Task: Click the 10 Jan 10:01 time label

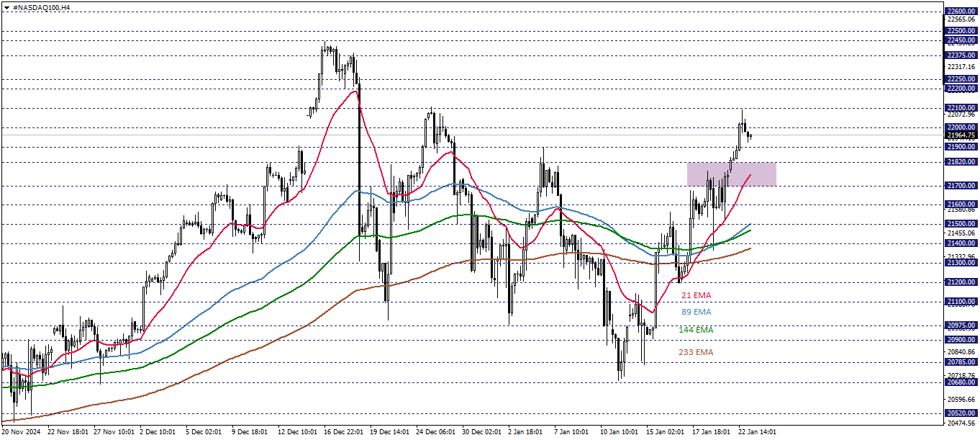Action: 618,432
